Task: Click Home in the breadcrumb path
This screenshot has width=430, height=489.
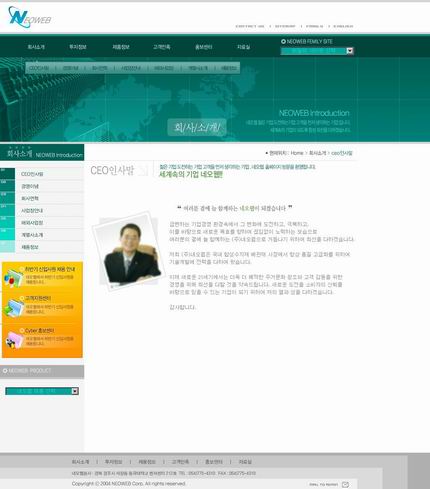Action: (x=297, y=153)
